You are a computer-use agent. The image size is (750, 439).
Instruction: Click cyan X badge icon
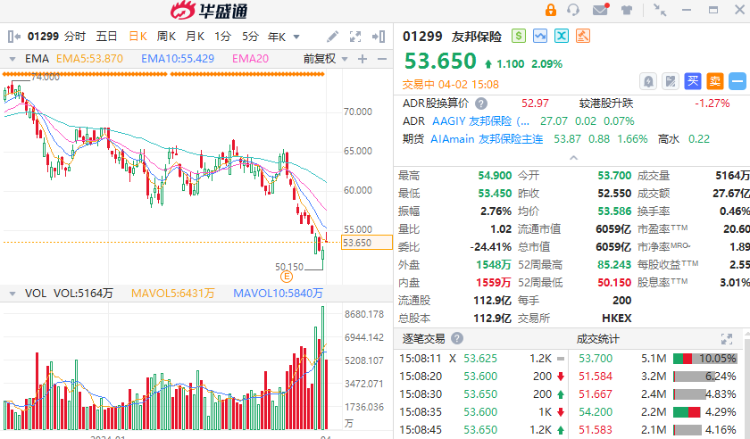click(562, 36)
